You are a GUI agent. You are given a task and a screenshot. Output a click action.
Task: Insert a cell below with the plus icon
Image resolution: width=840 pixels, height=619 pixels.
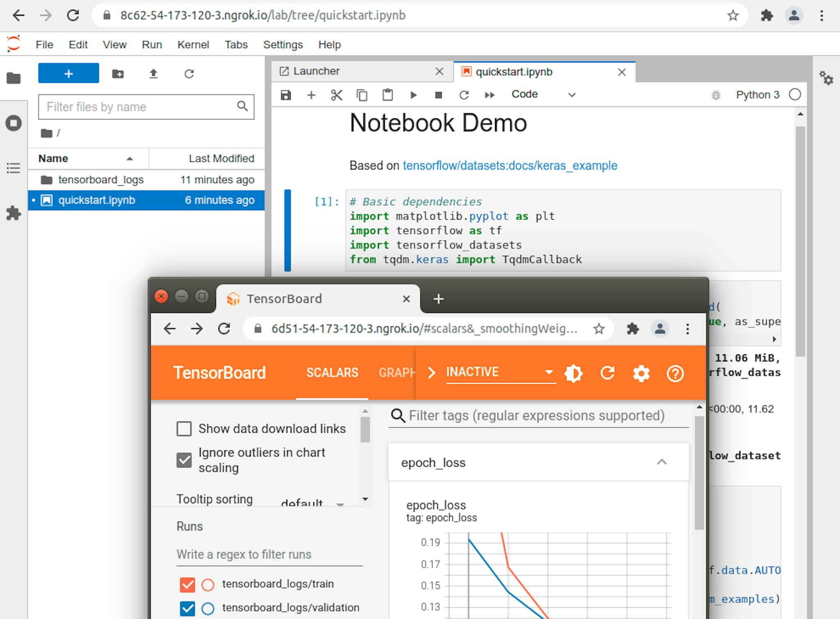(311, 95)
